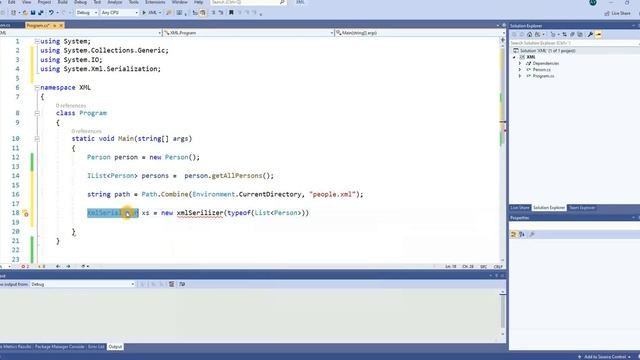This screenshot has width=640, height=360.
Task: Click Property Pages wrench in Properties panel
Action: [531, 234]
